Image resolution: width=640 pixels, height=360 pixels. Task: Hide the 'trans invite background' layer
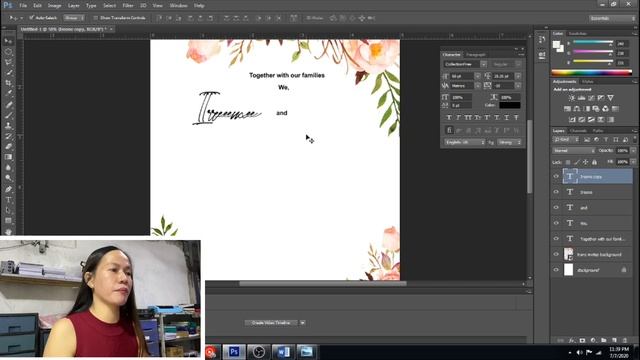point(556,254)
